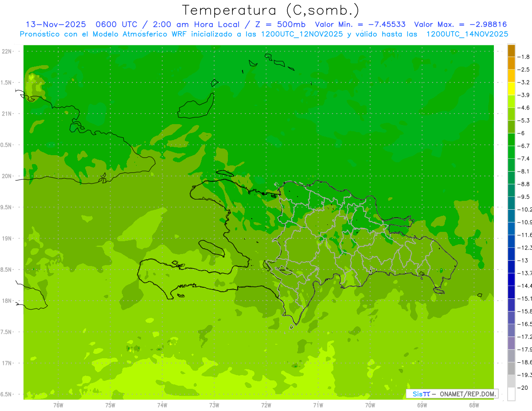Click the '-3.2' colorbar label

(524, 82)
